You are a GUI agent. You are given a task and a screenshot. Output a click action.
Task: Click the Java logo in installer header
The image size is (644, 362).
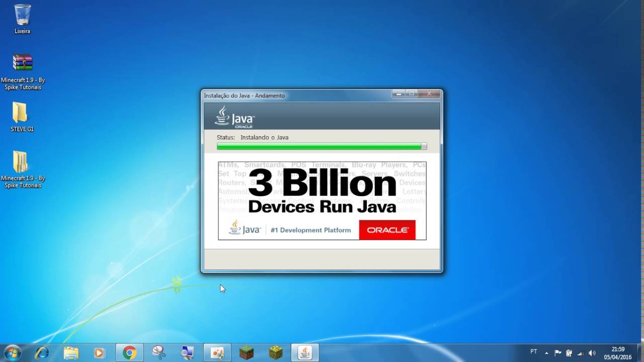235,117
